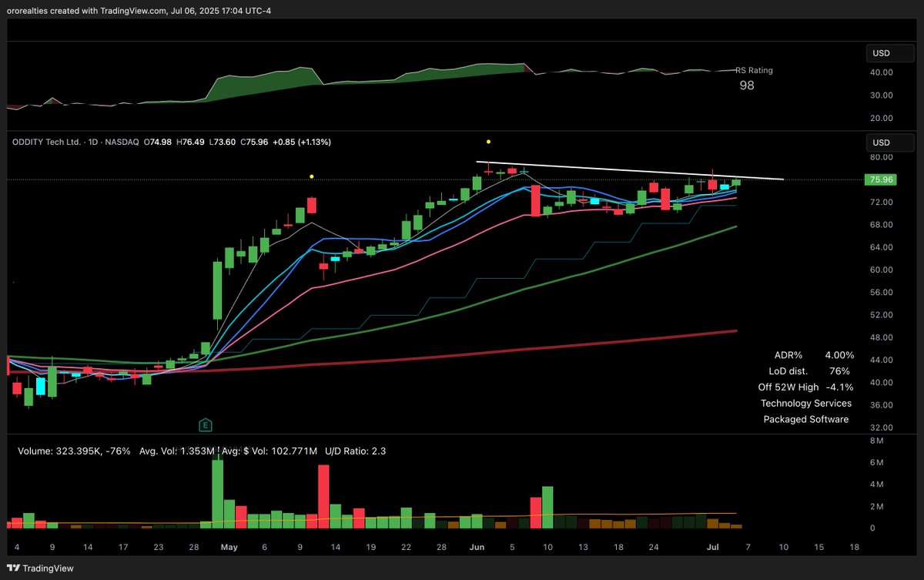
Task: Click the ADR% 4.00% row
Action: pyautogui.click(x=815, y=355)
